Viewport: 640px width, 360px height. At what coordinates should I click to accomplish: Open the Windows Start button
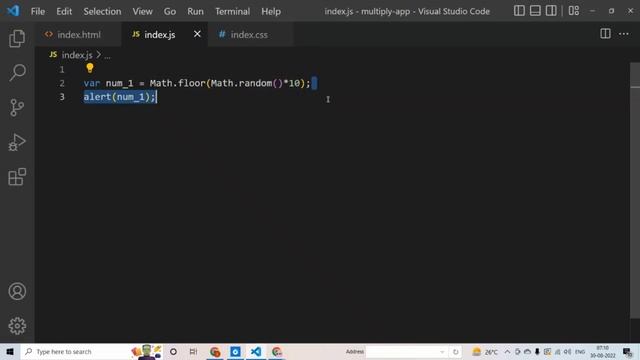tap(10, 351)
